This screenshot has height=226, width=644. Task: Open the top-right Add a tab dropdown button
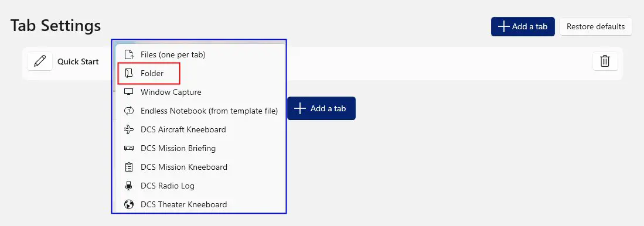pos(523,26)
